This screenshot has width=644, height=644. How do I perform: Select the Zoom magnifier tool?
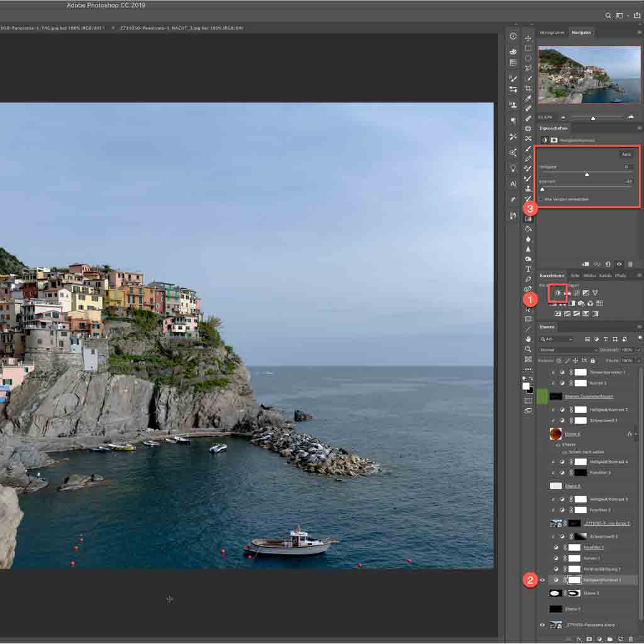click(528, 349)
